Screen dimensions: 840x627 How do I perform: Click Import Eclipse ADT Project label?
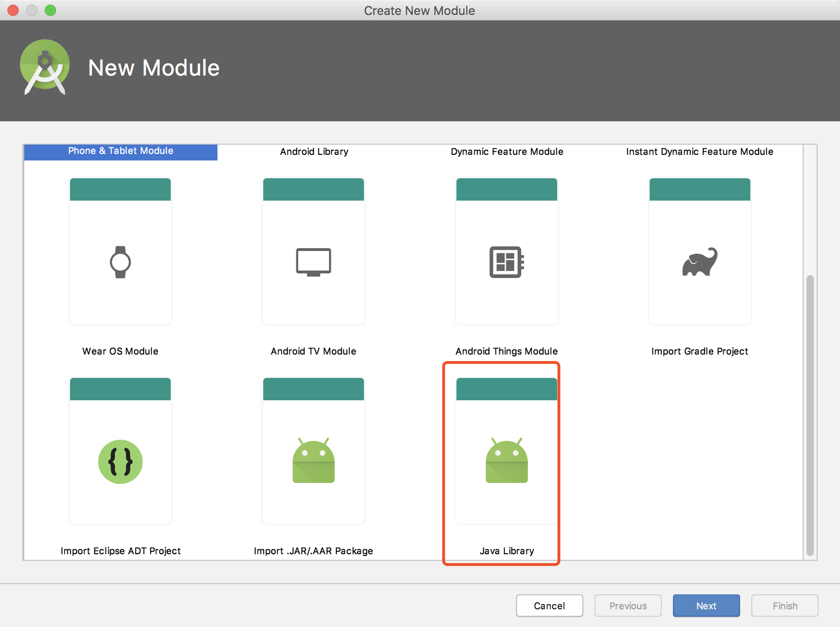point(120,551)
